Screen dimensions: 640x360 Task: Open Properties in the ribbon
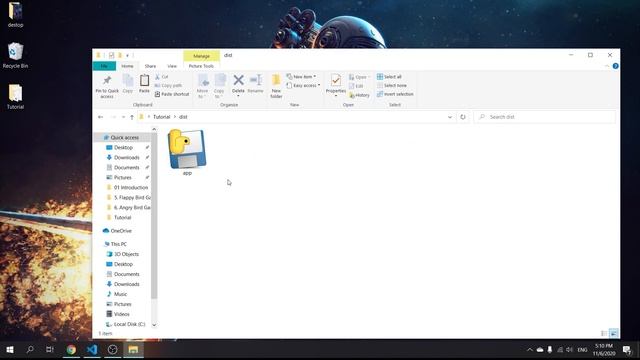click(x=336, y=84)
